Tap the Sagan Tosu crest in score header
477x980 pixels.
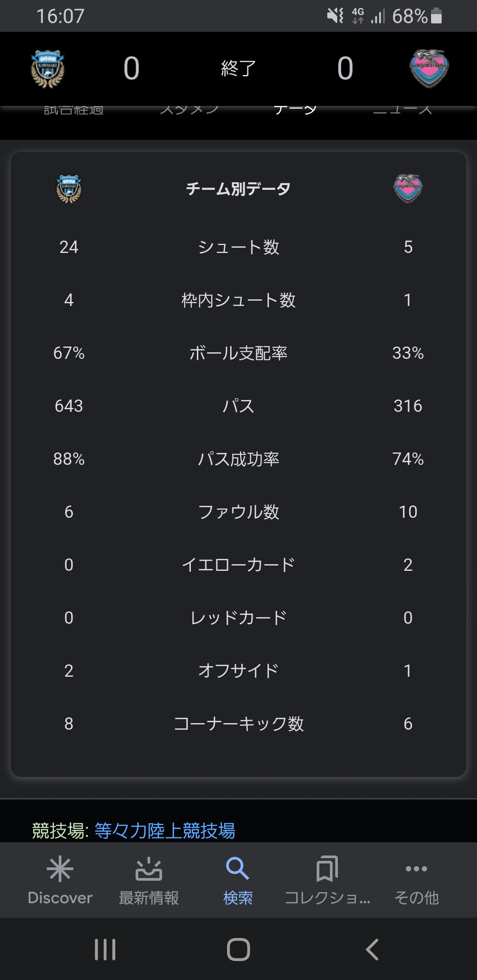click(429, 68)
